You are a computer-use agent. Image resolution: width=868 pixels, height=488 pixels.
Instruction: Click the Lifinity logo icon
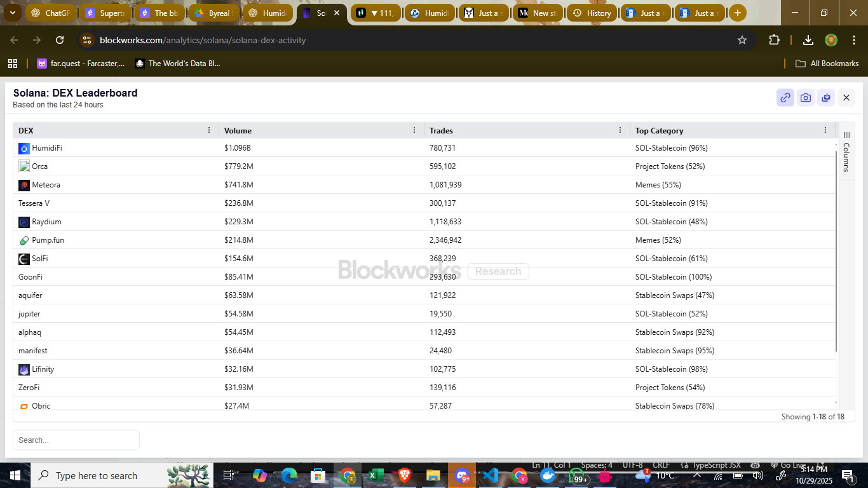(x=24, y=369)
